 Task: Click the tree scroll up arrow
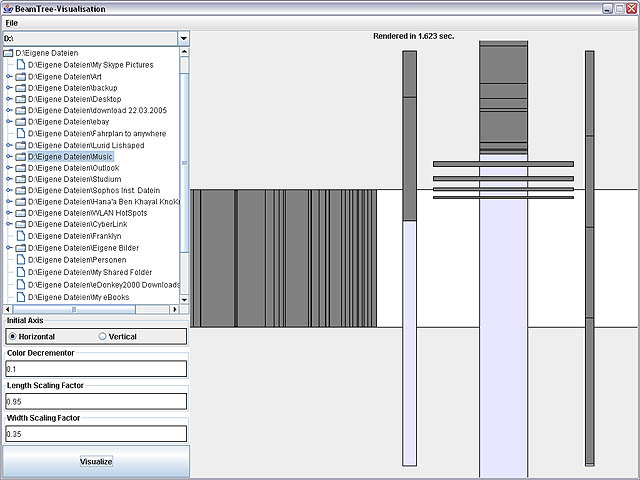click(184, 52)
